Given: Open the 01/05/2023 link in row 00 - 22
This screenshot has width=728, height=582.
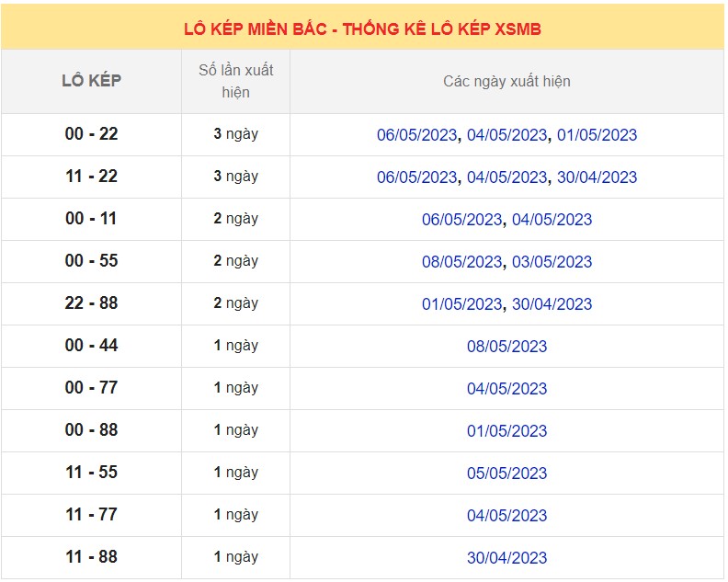Looking at the screenshot, I should 597,135.
